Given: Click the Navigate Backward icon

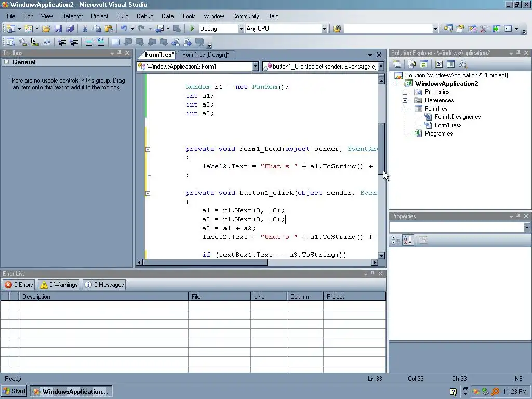Looking at the screenshot, I should pyautogui.click(x=160, y=29).
